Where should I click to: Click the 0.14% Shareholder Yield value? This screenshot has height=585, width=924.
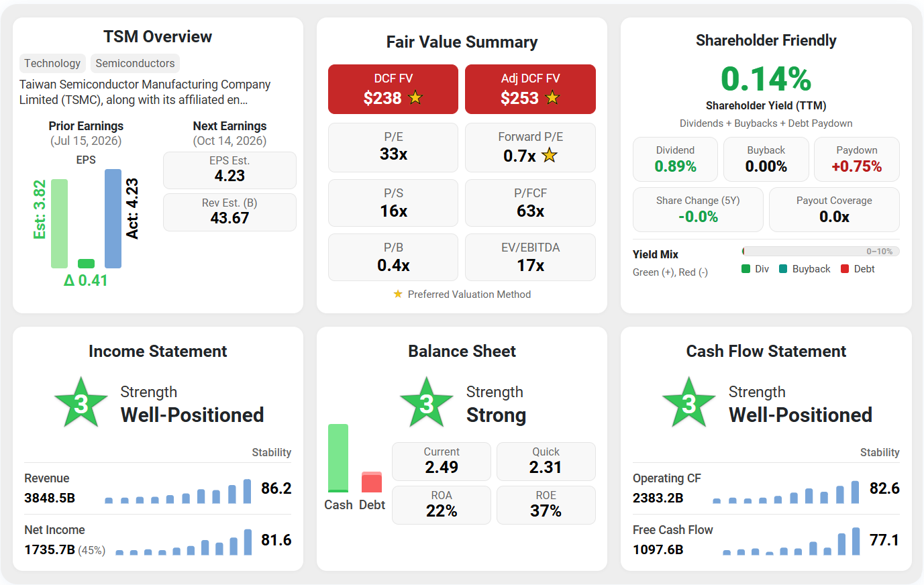[x=766, y=79]
